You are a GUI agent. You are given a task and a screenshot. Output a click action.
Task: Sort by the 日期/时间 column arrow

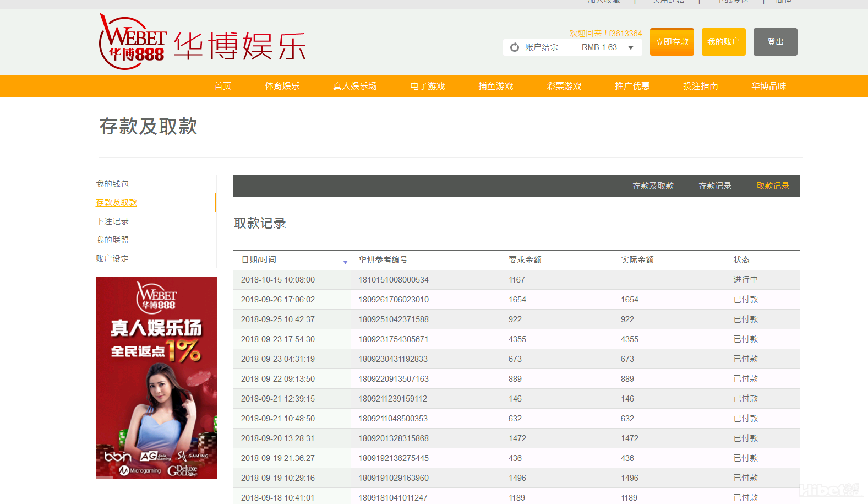click(345, 262)
